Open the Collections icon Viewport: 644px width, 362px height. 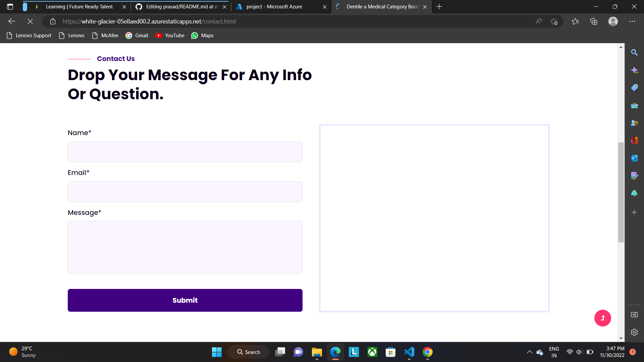pos(594,21)
